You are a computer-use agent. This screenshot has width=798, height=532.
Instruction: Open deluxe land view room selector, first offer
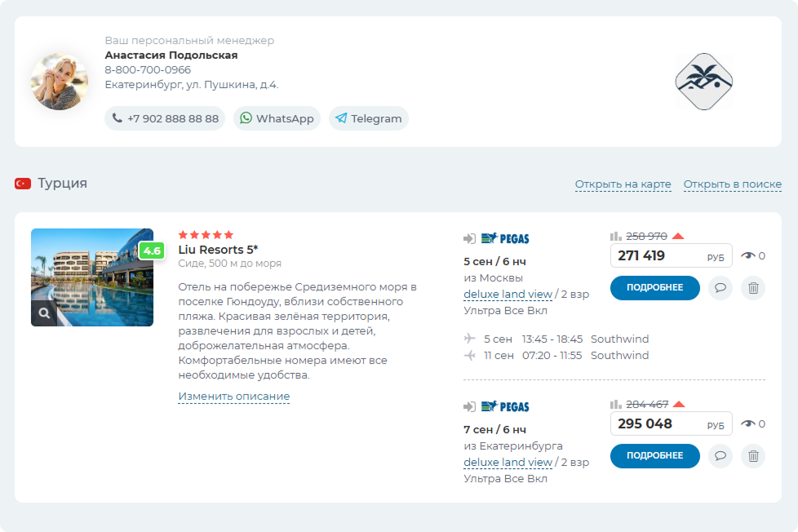pos(508,295)
